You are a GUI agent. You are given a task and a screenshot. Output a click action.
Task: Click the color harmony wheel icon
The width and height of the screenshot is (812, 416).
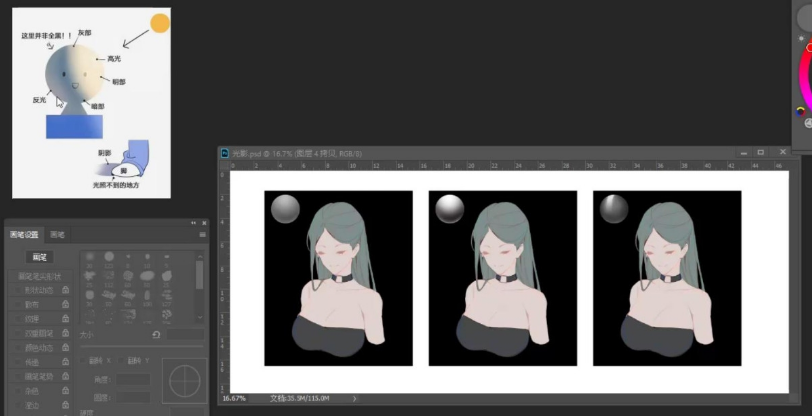pyautogui.click(x=800, y=111)
